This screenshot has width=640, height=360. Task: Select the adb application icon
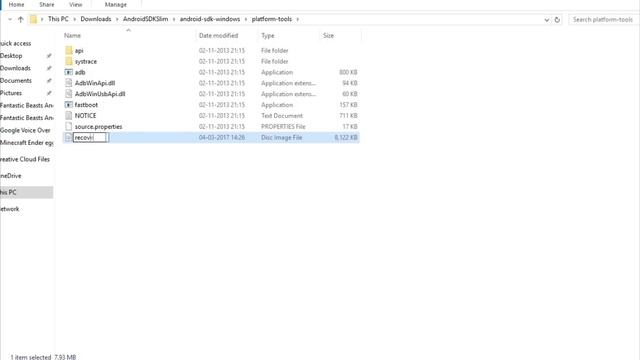[69, 72]
